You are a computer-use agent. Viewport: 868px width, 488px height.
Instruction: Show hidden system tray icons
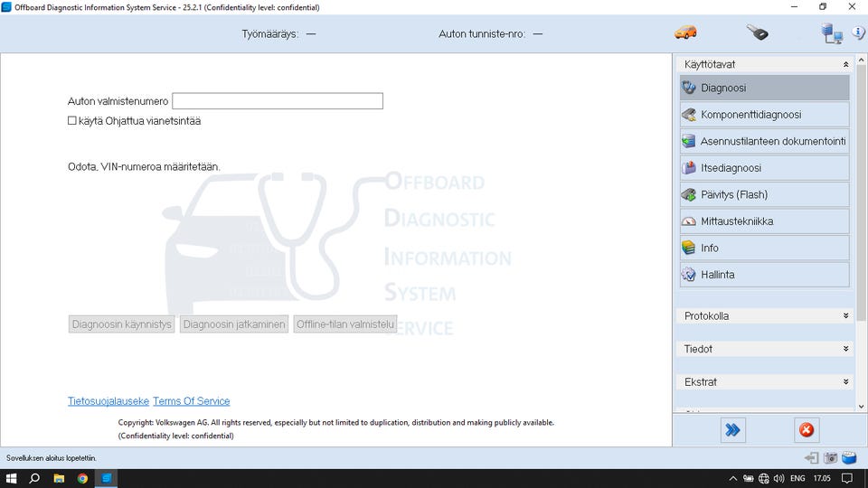pyautogui.click(x=733, y=478)
